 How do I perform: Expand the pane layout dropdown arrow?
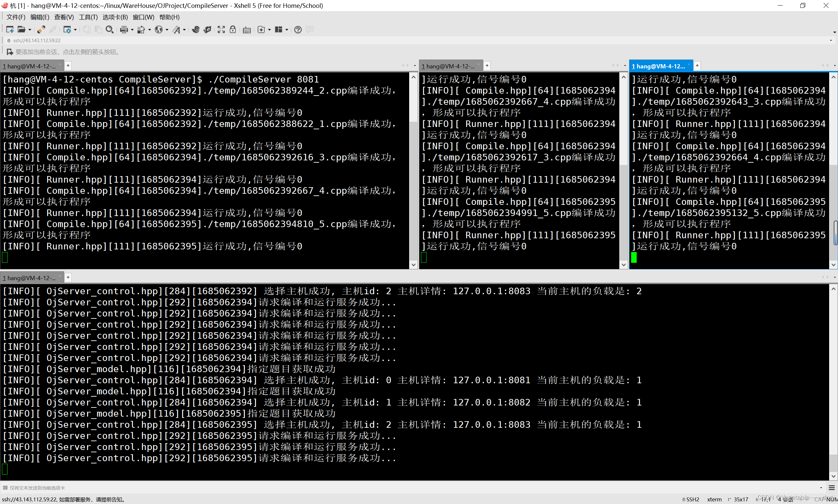[287, 30]
